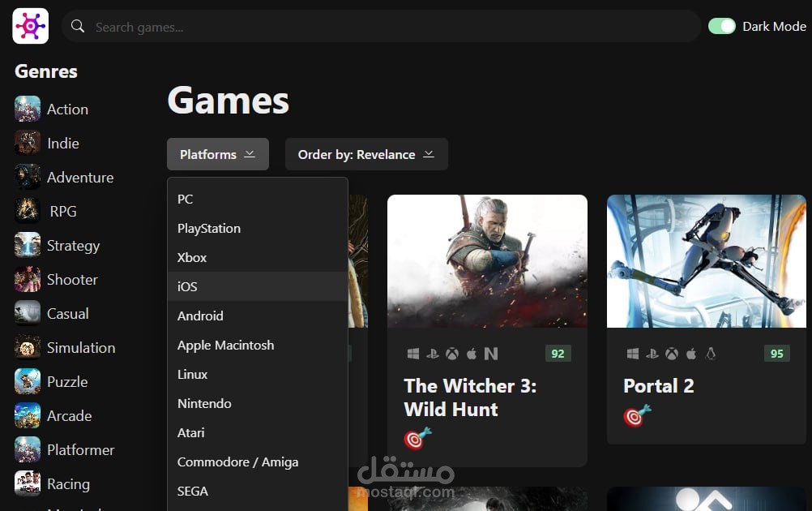
Task: Click the app logo icon
Action: pyautogui.click(x=31, y=26)
